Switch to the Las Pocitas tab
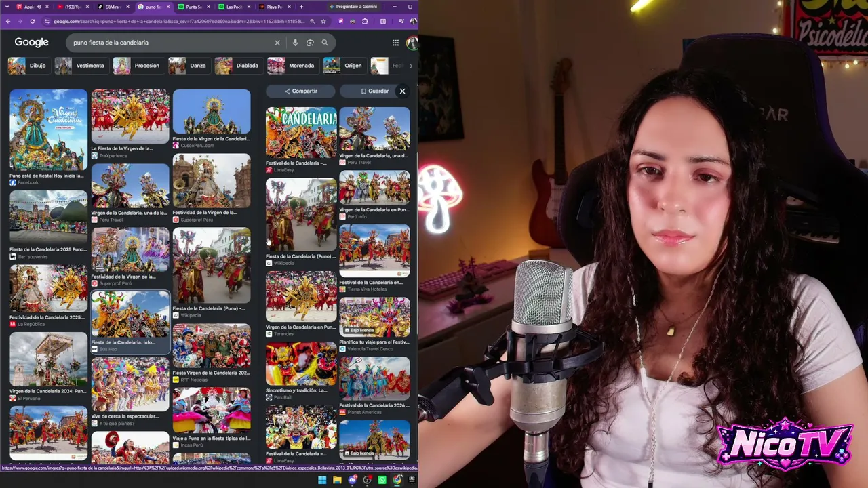This screenshot has height=488, width=868. pos(233,7)
